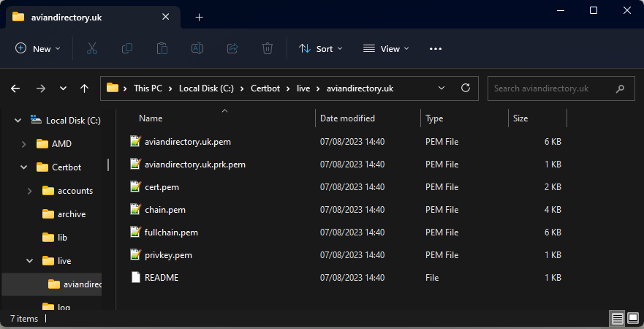Click the Rename icon in toolbar
This screenshot has width=644, height=329.
[197, 48]
